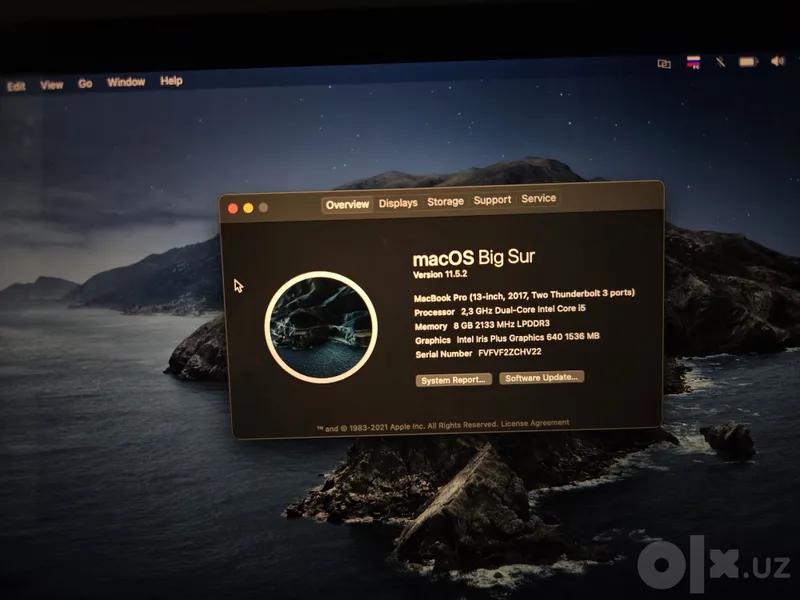This screenshot has height=600, width=800.
Task: Open the License Agreement link
Action: coord(535,423)
